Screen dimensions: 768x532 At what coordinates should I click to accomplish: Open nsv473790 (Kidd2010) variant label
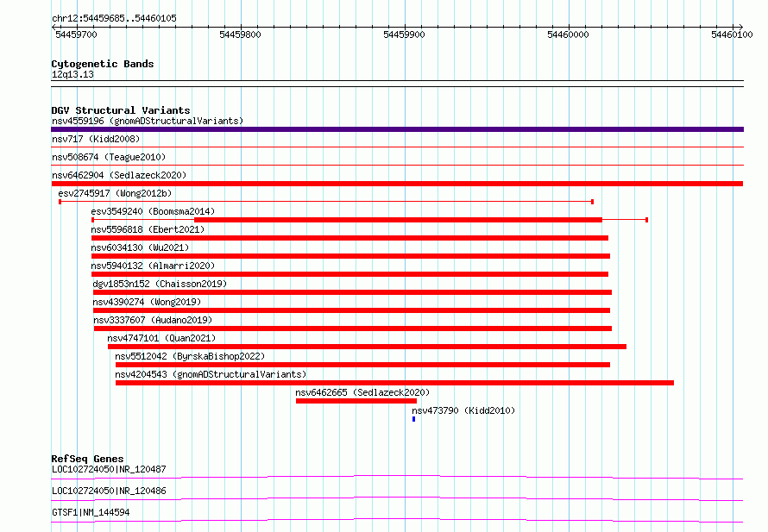(x=463, y=410)
